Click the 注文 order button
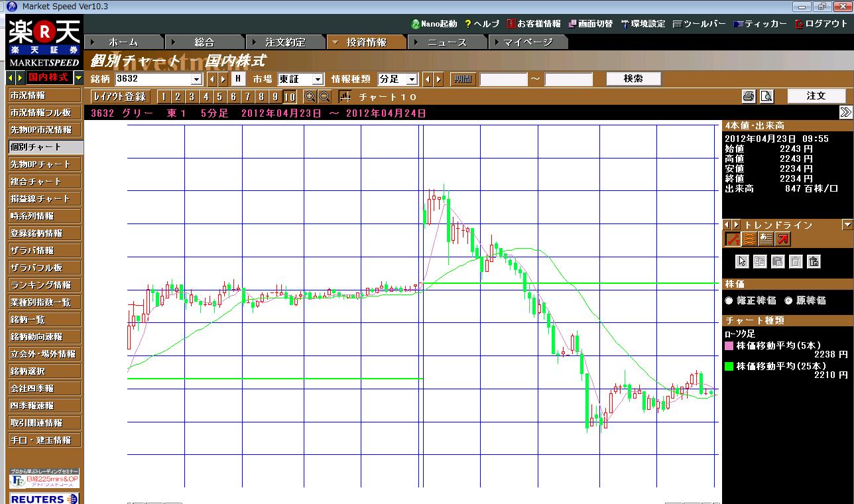This screenshot has width=854, height=504. (816, 96)
